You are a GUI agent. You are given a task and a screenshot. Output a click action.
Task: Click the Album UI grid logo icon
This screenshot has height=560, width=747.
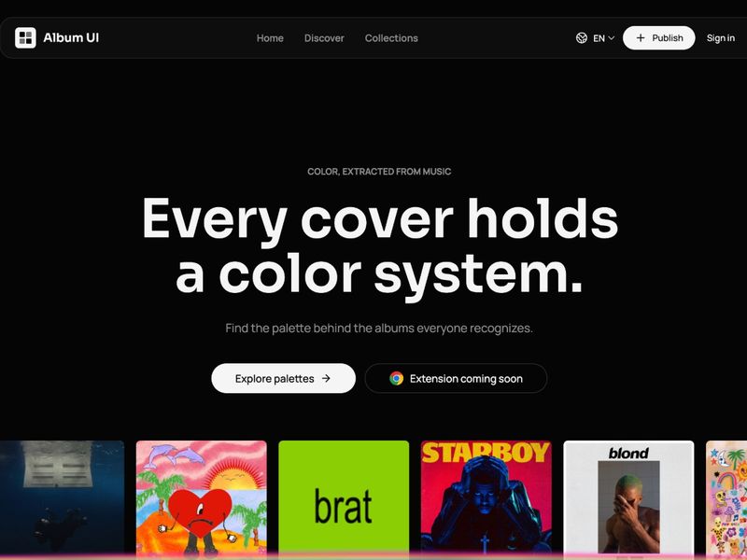(x=25, y=37)
